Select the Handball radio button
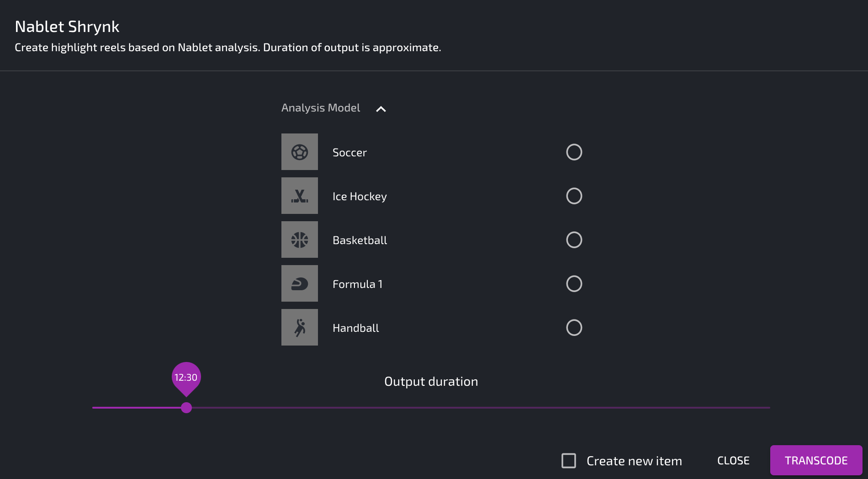Image resolution: width=868 pixels, height=479 pixels. [x=574, y=328]
